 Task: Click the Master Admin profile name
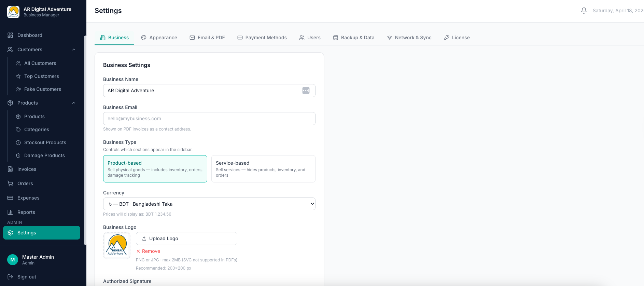38,257
